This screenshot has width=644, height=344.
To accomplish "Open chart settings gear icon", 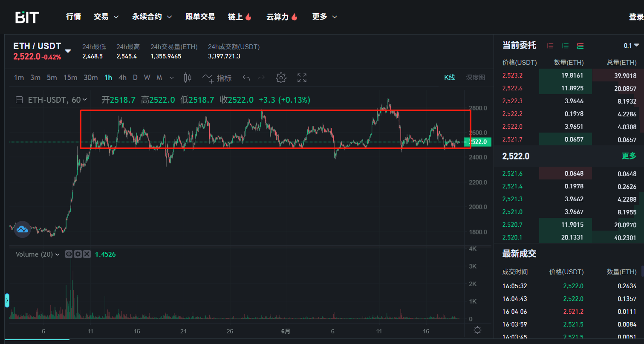I will click(x=280, y=78).
